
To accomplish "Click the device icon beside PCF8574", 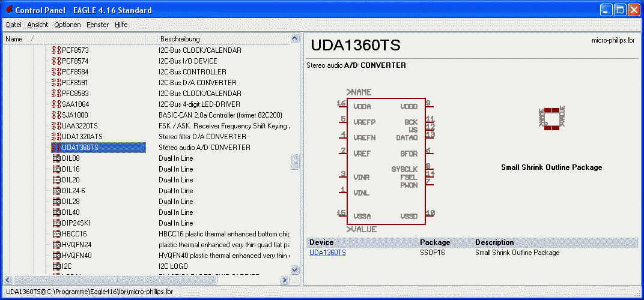I will (56, 61).
